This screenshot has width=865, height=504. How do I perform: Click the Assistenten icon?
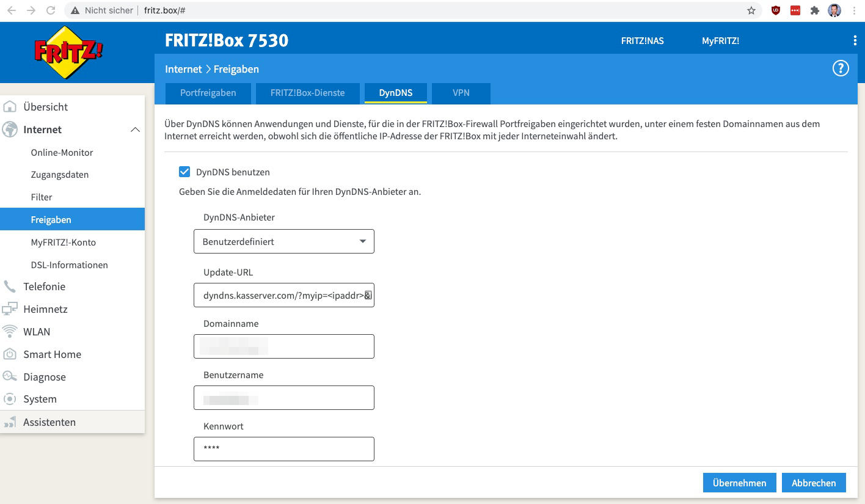(x=10, y=422)
